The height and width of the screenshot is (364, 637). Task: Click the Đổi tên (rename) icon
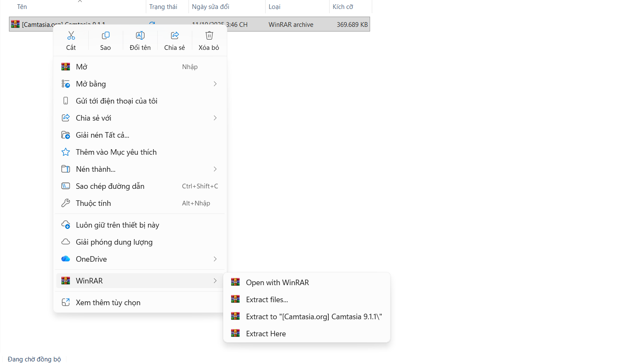[x=140, y=36]
